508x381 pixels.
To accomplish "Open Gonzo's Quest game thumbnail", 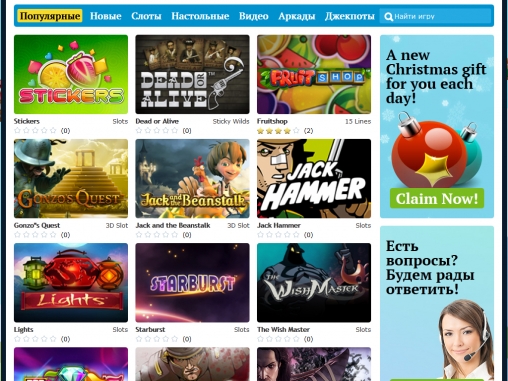I will (x=71, y=178).
